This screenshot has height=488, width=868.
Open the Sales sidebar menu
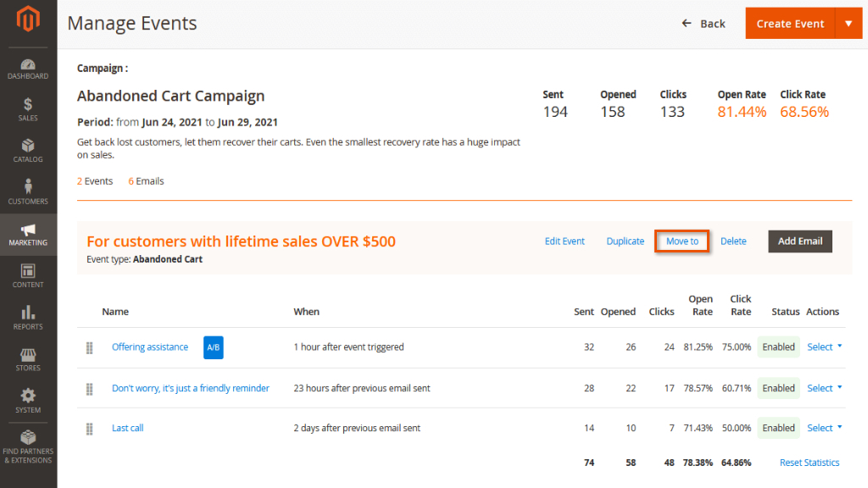click(x=28, y=109)
